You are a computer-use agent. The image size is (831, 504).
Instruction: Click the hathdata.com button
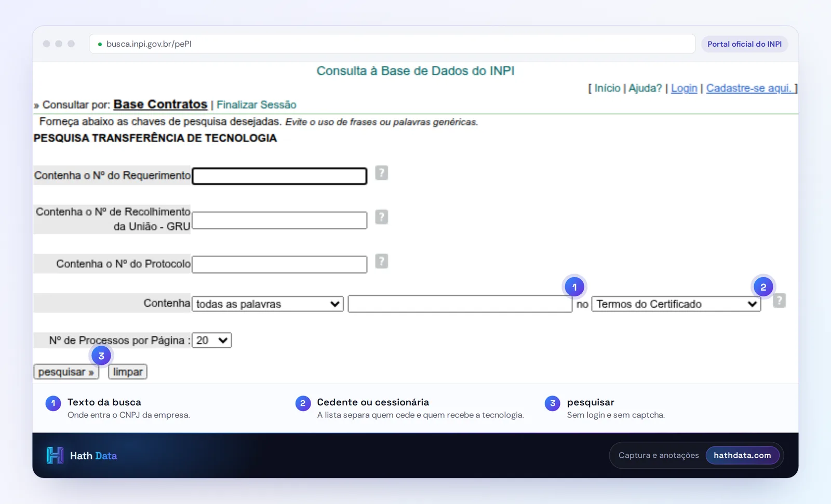(x=742, y=455)
